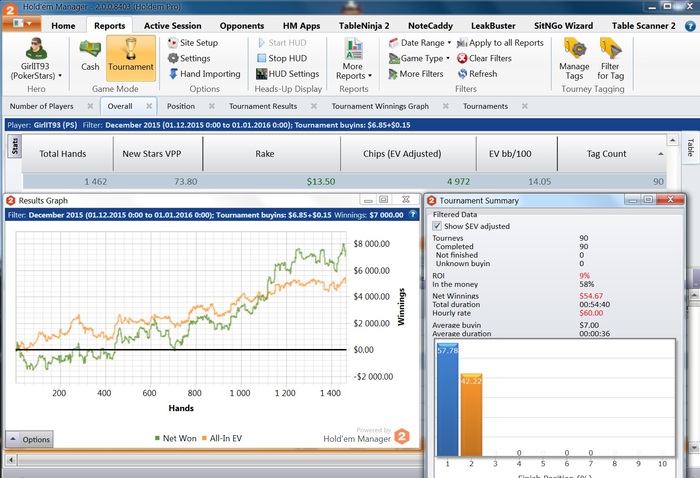Open Results Graph filter help icon
Screen dimensions: 700x478
[x=413, y=215]
